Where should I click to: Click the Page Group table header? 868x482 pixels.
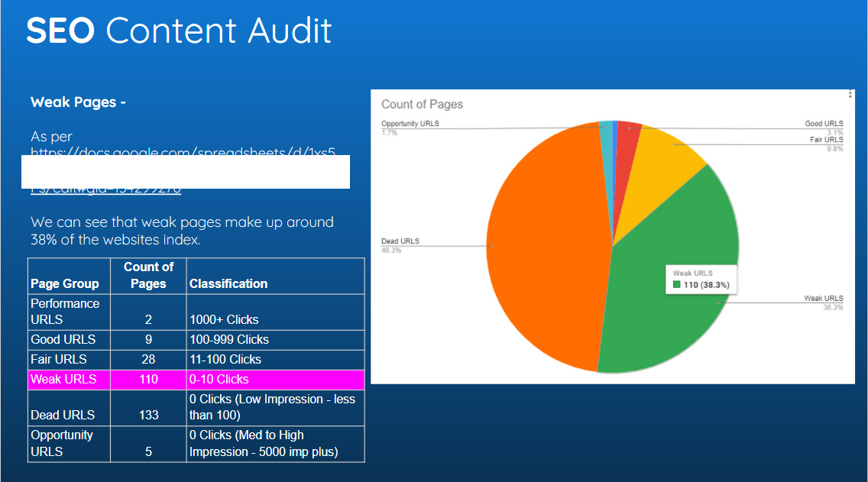click(x=65, y=283)
